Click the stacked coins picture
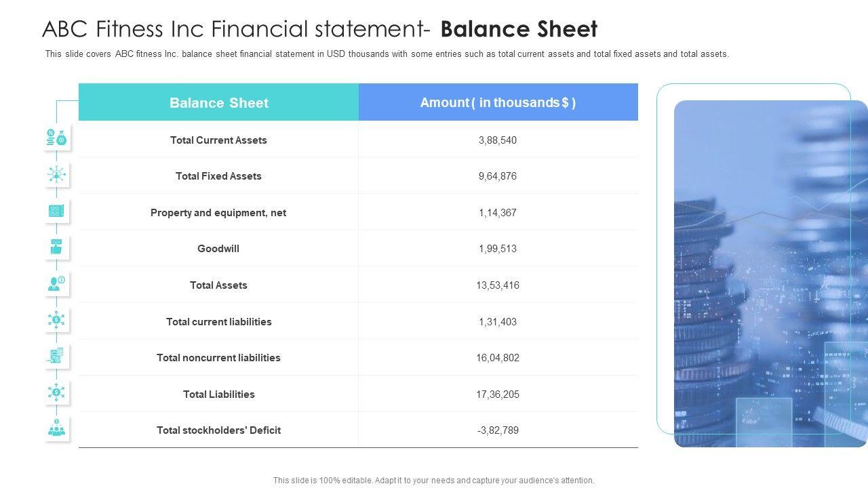Screen dimensions: 868x488 click(770, 274)
